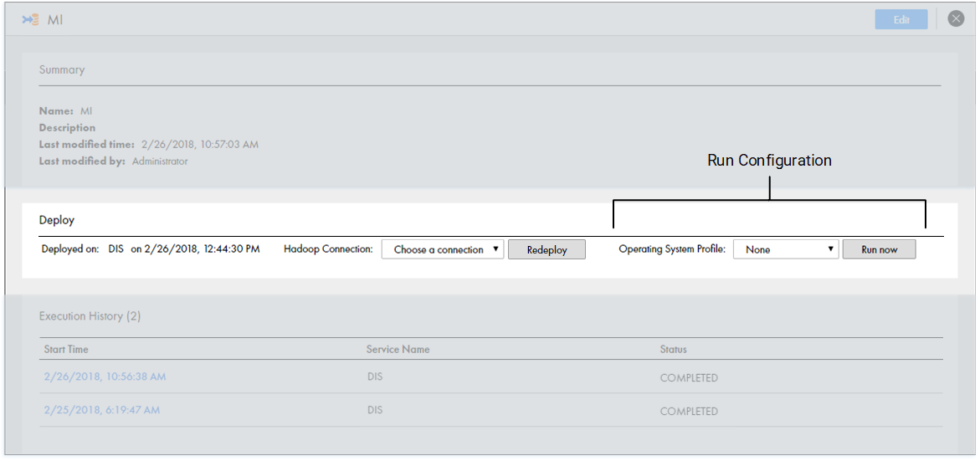Click the Hadoop Connection label
Image resolution: width=980 pixels, height=461 pixels.
tap(328, 248)
